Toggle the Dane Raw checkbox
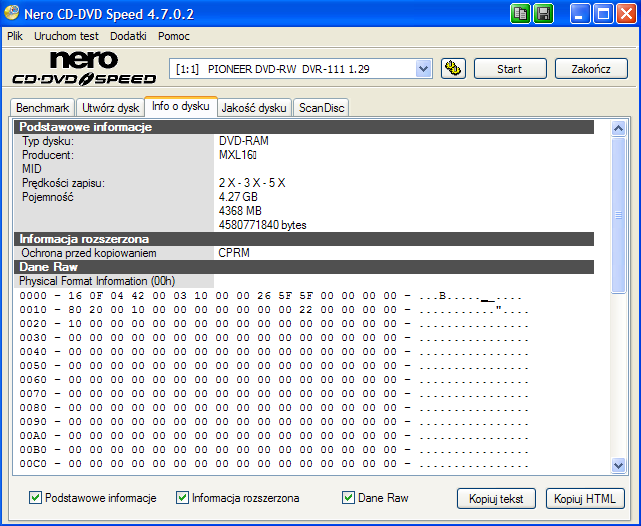Screen dimensions: 641x526 coord(348,498)
